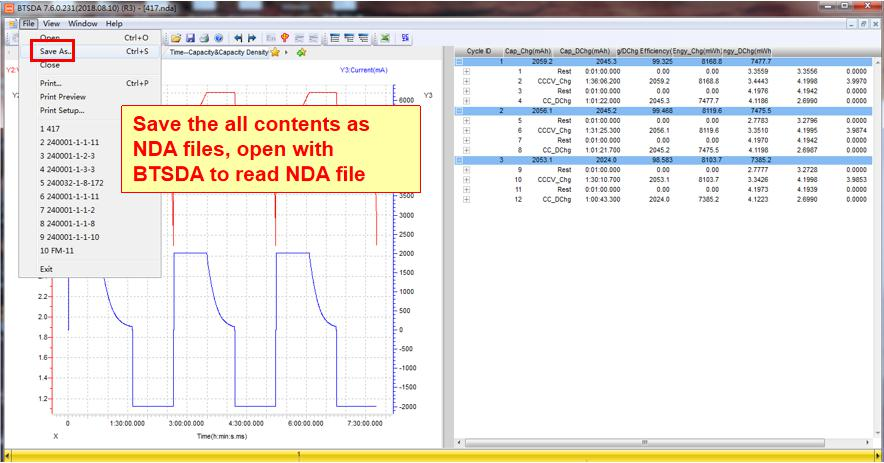Expand step 12 CC_DChg row
Screen dimensions: 884x463
point(466,199)
